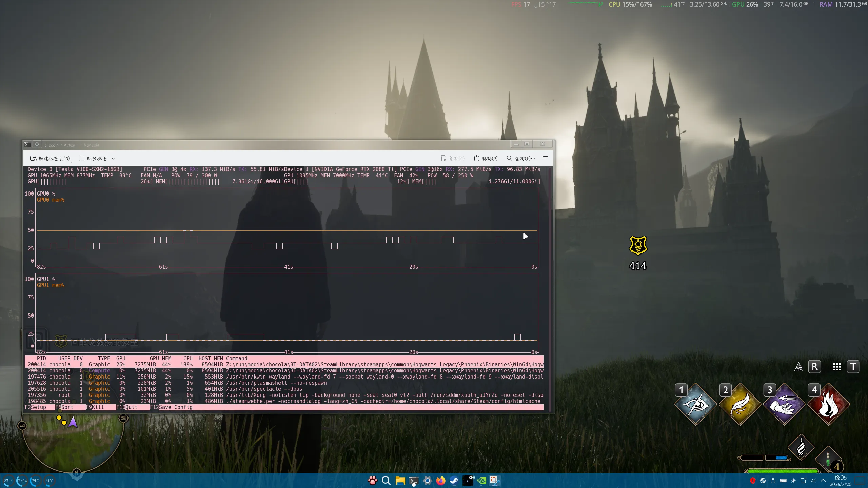Open NVIDIA settings taskbar icon

click(x=481, y=481)
